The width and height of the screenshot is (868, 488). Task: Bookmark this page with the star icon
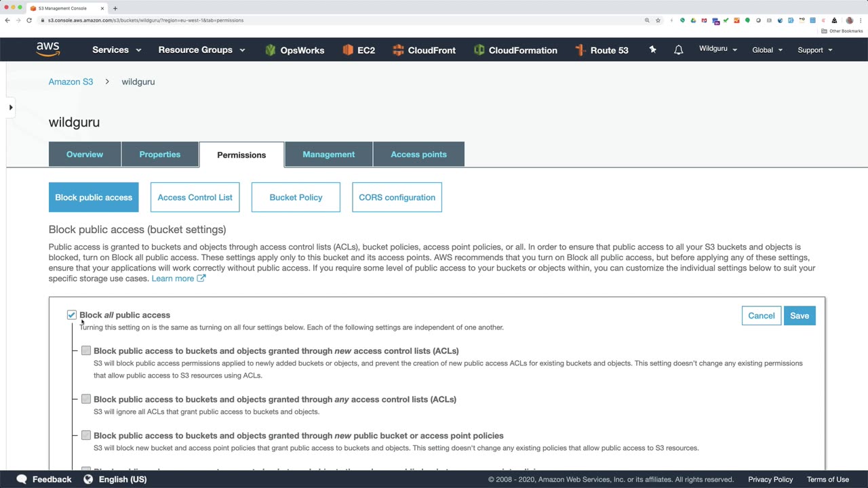pos(658,20)
